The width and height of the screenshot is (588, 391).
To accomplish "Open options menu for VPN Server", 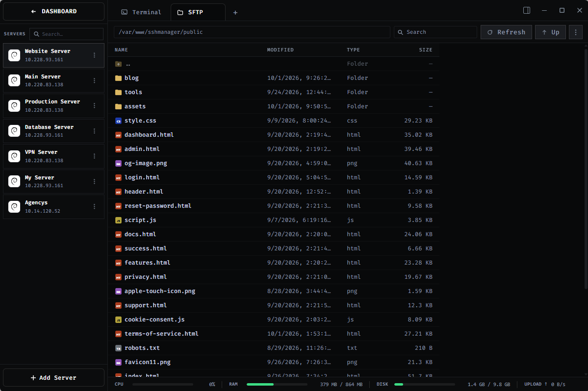I will (94, 156).
